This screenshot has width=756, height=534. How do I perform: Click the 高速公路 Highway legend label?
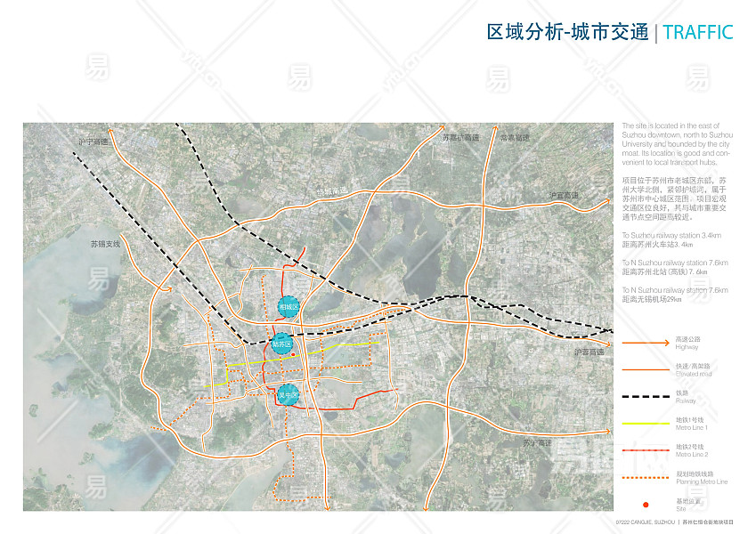point(688,343)
